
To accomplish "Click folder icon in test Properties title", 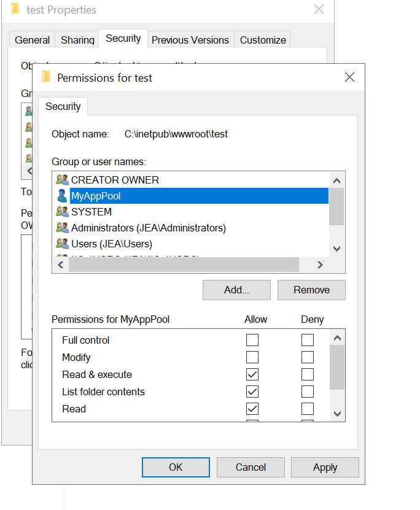I will (15, 9).
